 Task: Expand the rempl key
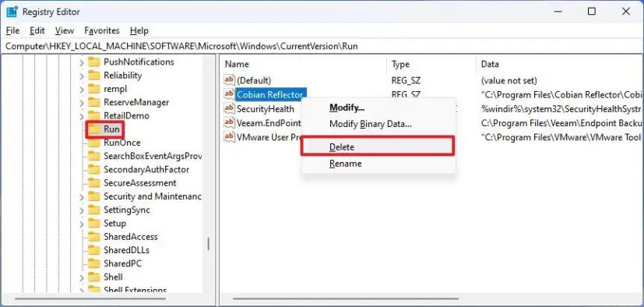[x=81, y=90]
